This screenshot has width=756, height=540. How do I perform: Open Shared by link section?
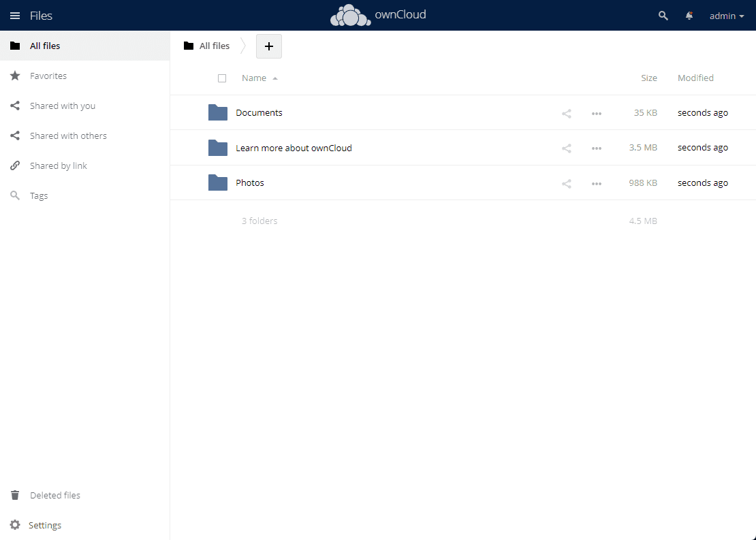click(x=85, y=165)
